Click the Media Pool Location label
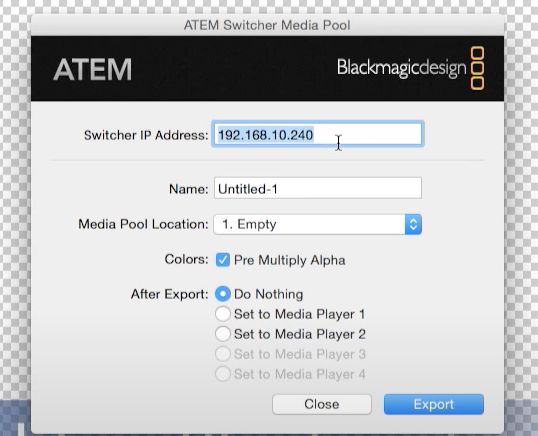 coord(143,224)
